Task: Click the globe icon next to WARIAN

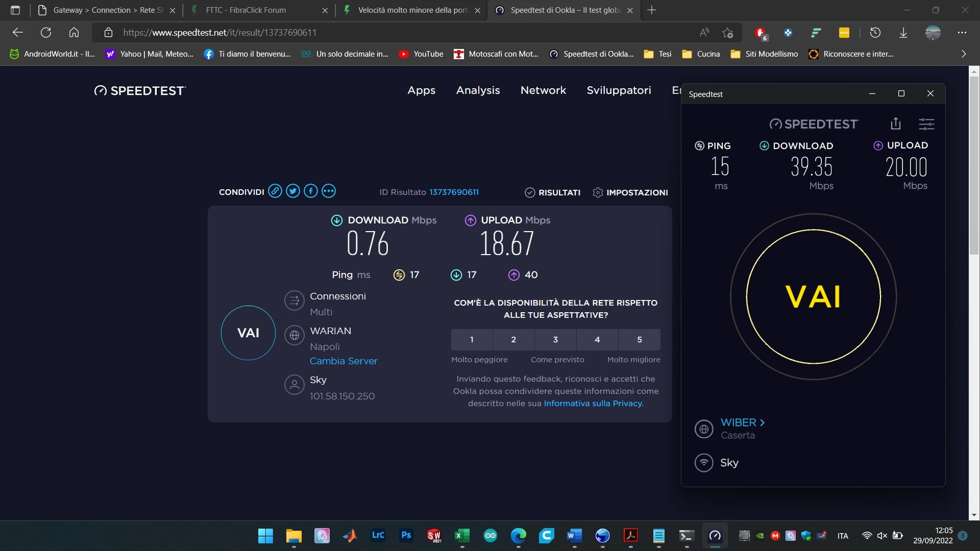Action: 295,335
